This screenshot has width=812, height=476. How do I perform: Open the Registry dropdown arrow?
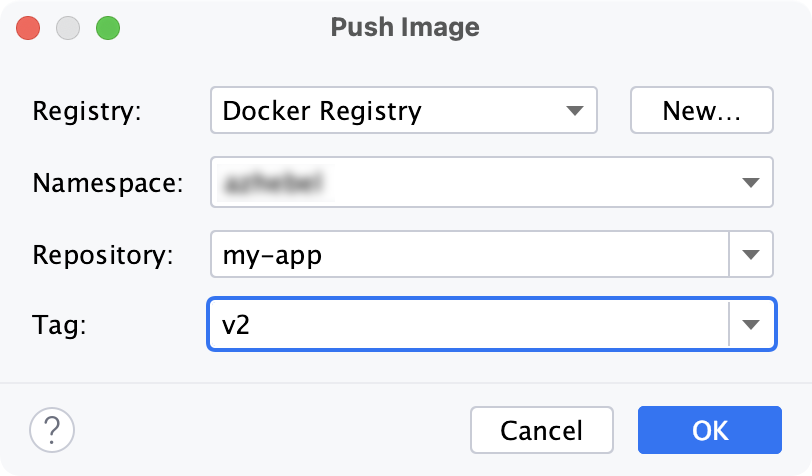(x=574, y=110)
